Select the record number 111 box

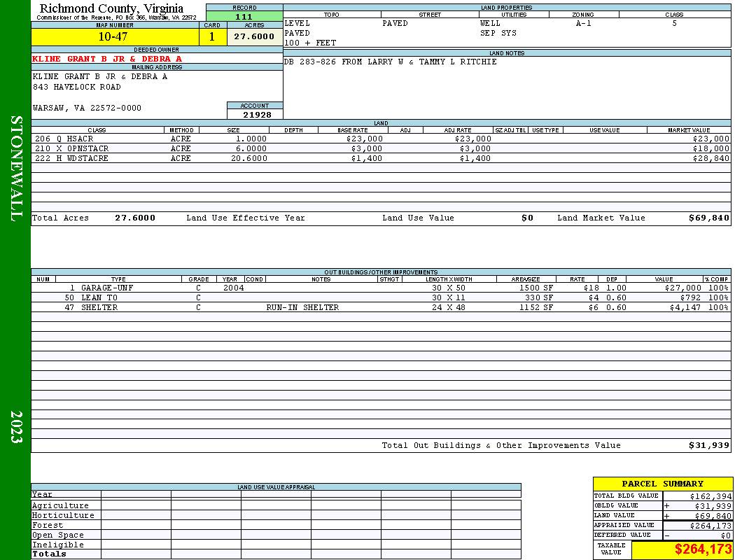pos(244,16)
